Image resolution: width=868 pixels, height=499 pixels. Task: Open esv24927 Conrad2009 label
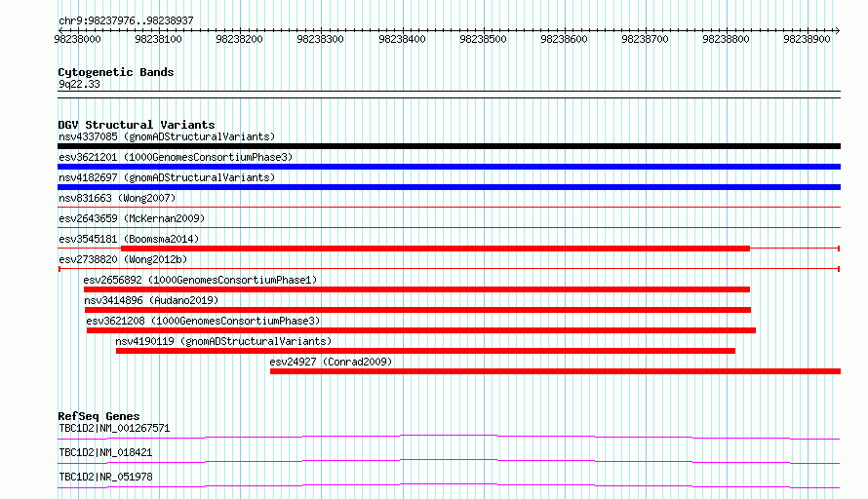point(331,362)
